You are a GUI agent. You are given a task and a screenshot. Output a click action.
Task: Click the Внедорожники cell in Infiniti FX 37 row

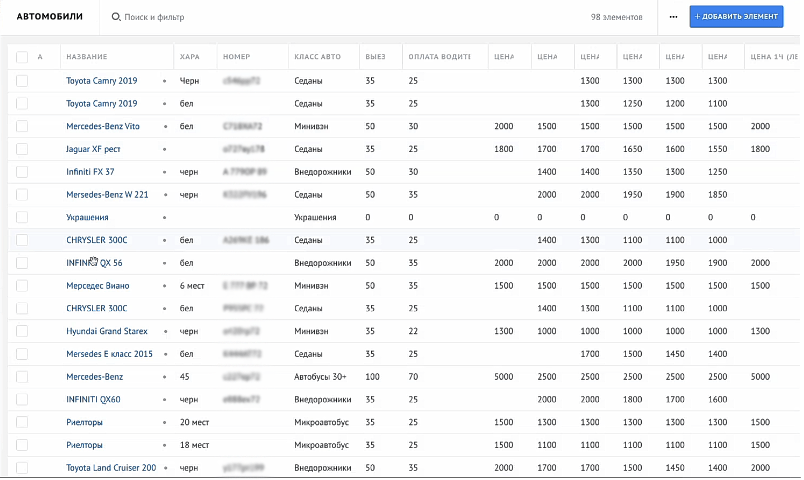(x=323, y=172)
